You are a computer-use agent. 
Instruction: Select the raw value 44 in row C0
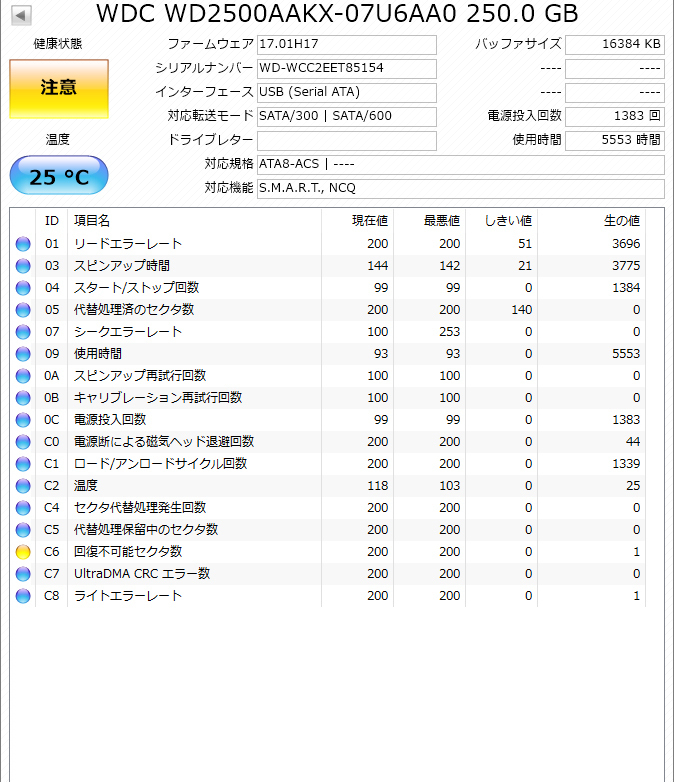point(633,442)
